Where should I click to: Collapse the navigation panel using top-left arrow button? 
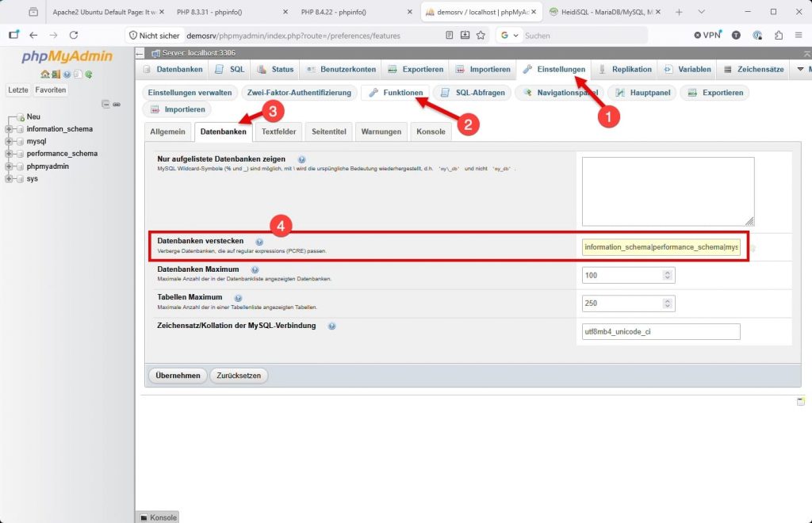coord(140,53)
